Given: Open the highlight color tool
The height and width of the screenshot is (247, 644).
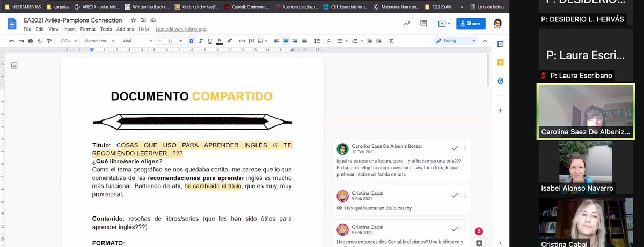Looking at the screenshot, I should tap(229, 41).
